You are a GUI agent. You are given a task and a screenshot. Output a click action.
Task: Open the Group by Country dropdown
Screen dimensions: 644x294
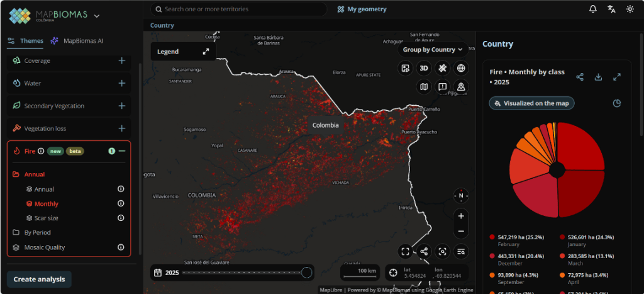click(433, 50)
